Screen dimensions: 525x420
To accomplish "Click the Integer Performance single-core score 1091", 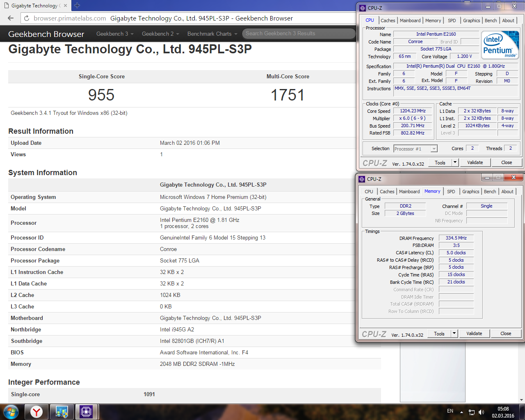I will [x=149, y=394].
